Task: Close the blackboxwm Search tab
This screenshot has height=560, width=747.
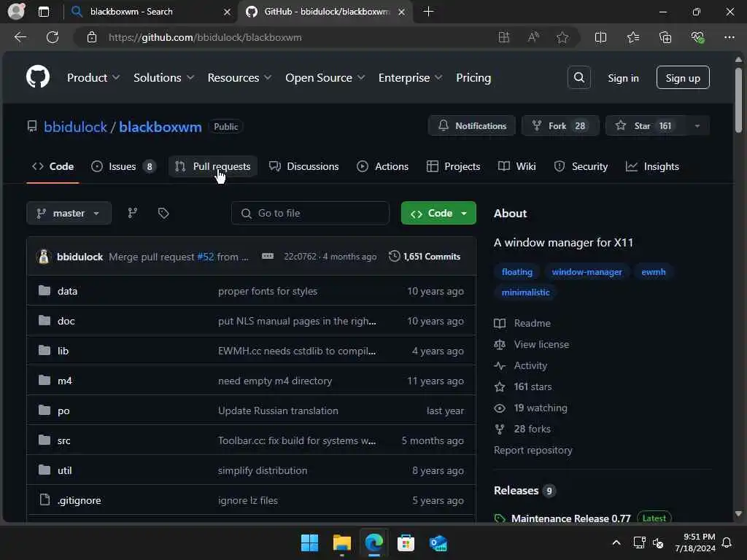Action: pos(228,12)
